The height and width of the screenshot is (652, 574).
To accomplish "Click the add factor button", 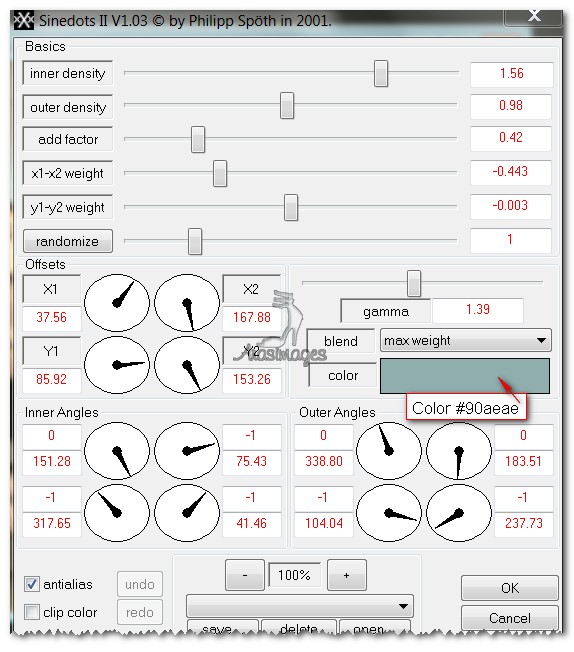I will [67, 139].
